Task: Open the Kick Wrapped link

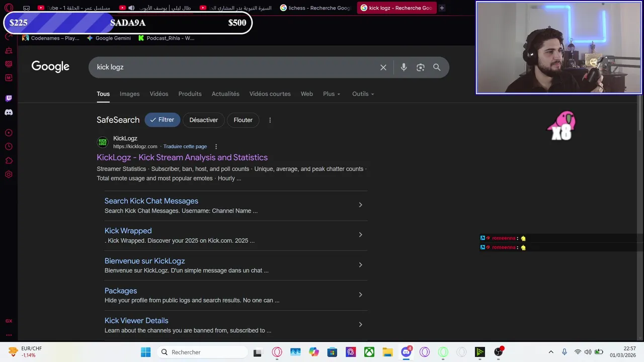Action: pyautogui.click(x=128, y=231)
